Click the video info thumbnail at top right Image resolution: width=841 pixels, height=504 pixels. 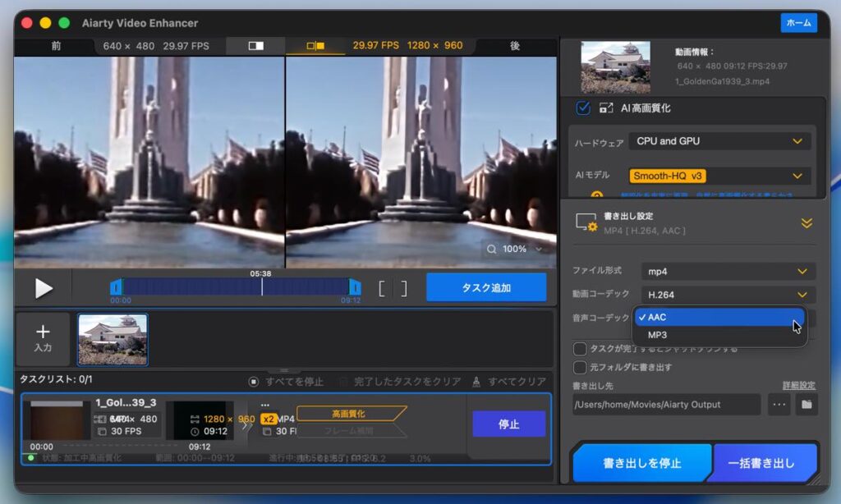[615, 67]
